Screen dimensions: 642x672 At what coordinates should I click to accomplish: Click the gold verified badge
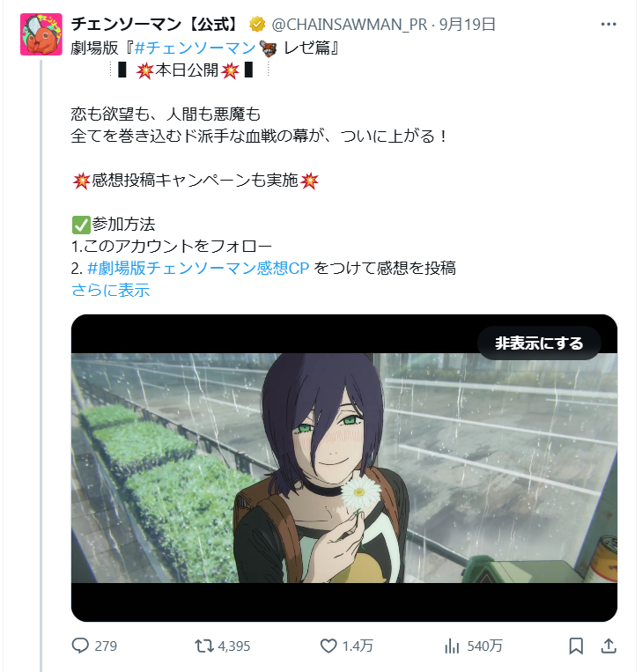click(x=257, y=25)
